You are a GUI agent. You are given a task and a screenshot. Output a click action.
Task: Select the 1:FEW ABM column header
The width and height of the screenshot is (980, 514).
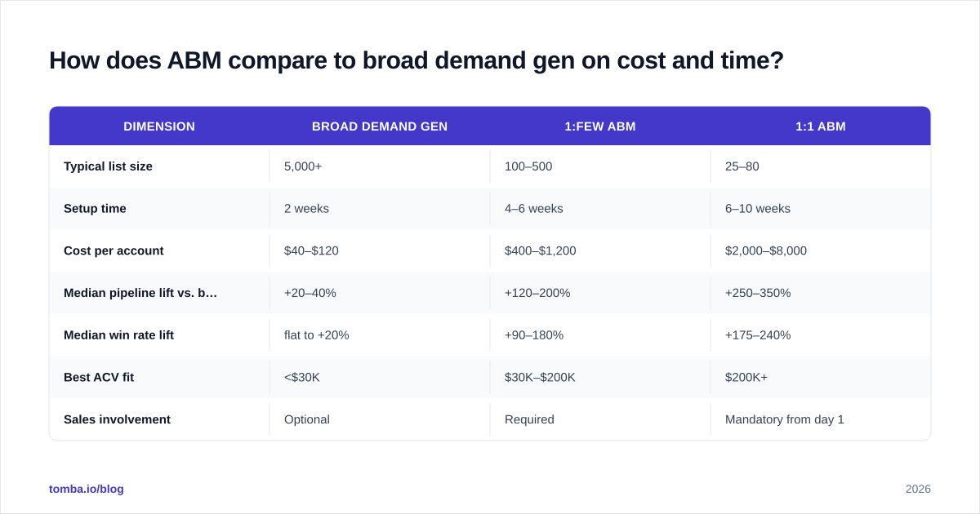click(600, 126)
